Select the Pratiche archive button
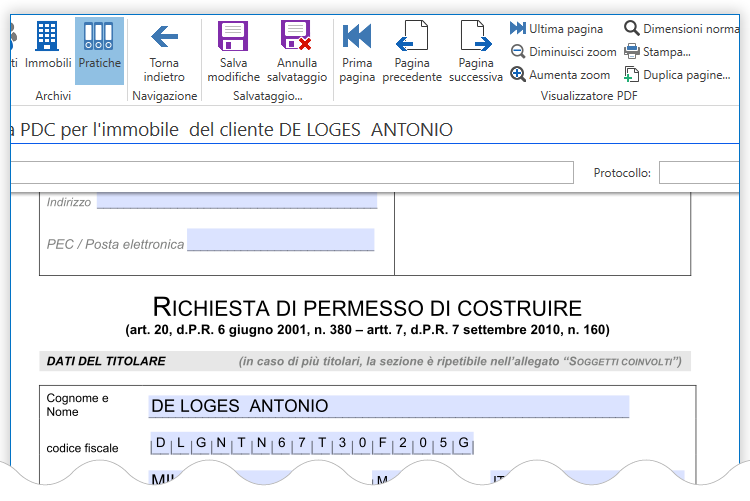Viewport: 750px width, 501px height. [99, 51]
